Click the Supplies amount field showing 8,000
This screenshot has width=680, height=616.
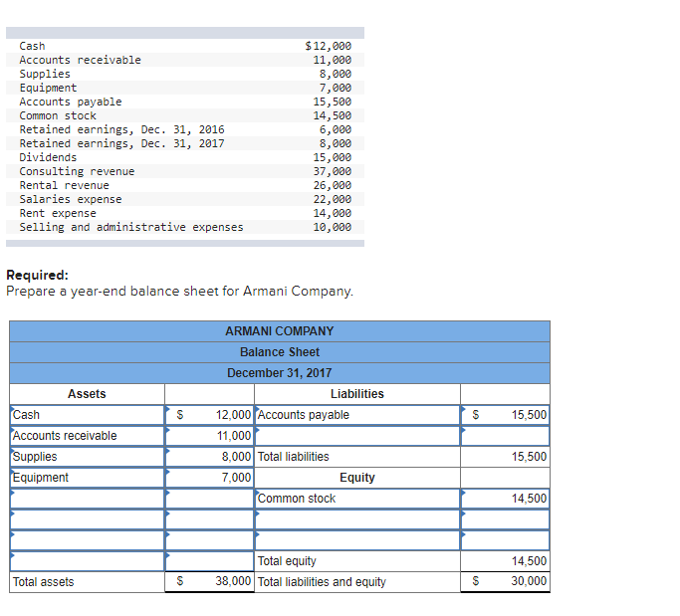point(209,457)
